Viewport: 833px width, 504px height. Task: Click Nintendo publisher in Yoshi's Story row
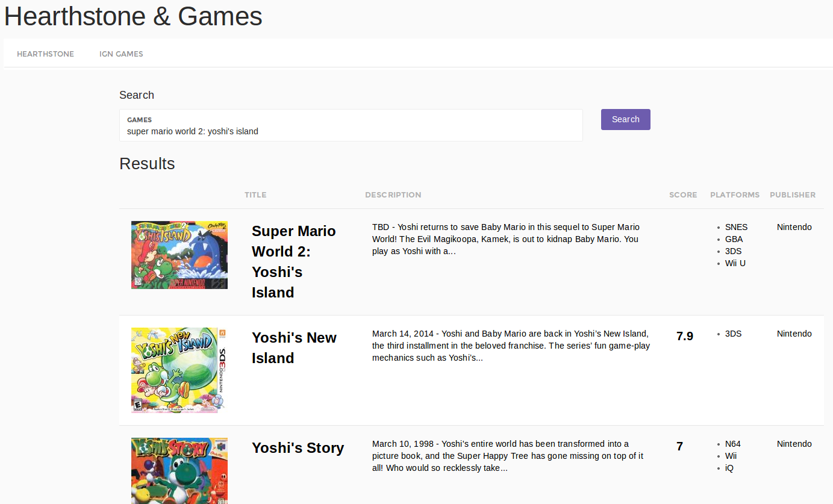pos(794,444)
